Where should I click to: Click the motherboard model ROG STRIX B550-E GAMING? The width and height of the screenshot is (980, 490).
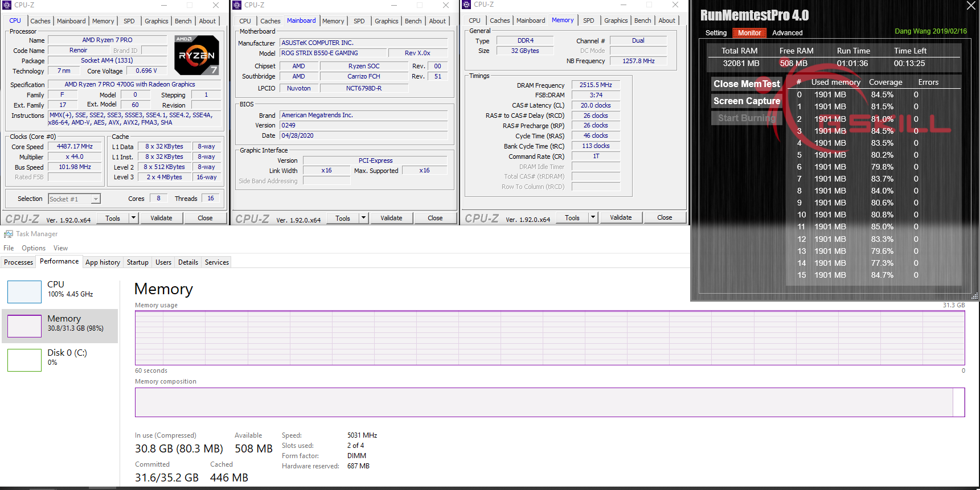(333, 53)
